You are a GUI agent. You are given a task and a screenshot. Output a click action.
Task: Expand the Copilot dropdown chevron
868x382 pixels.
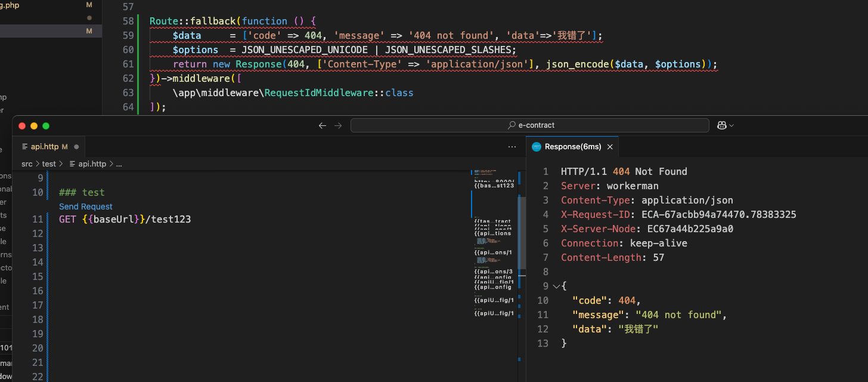click(731, 125)
